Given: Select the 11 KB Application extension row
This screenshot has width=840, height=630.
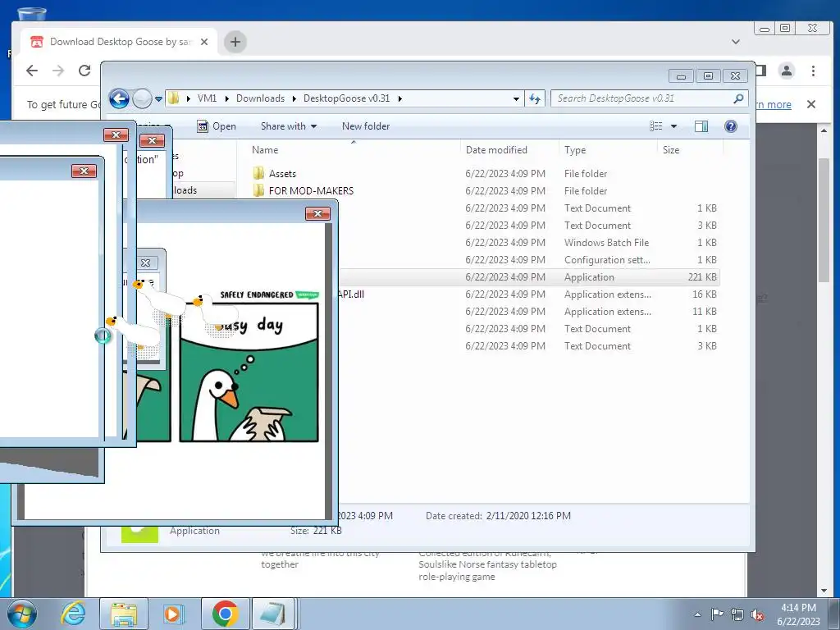Looking at the screenshot, I should click(x=529, y=311).
